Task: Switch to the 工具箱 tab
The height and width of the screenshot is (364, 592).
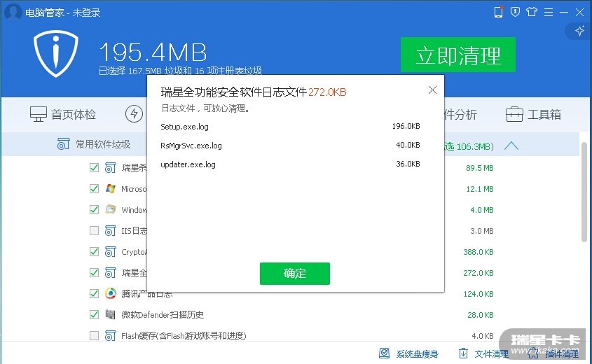Action: click(533, 114)
